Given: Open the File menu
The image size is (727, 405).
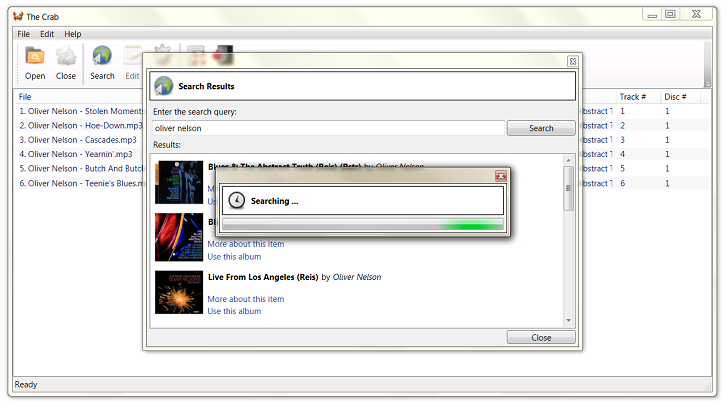Looking at the screenshot, I should pyautogui.click(x=23, y=34).
